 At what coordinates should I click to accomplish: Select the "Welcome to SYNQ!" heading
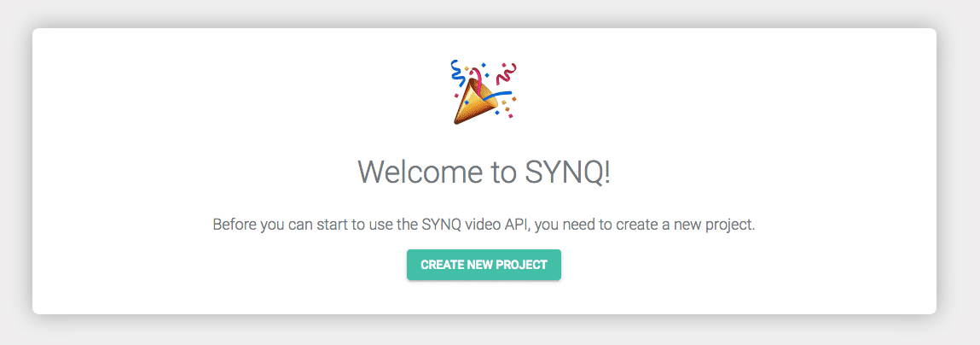[x=484, y=172]
